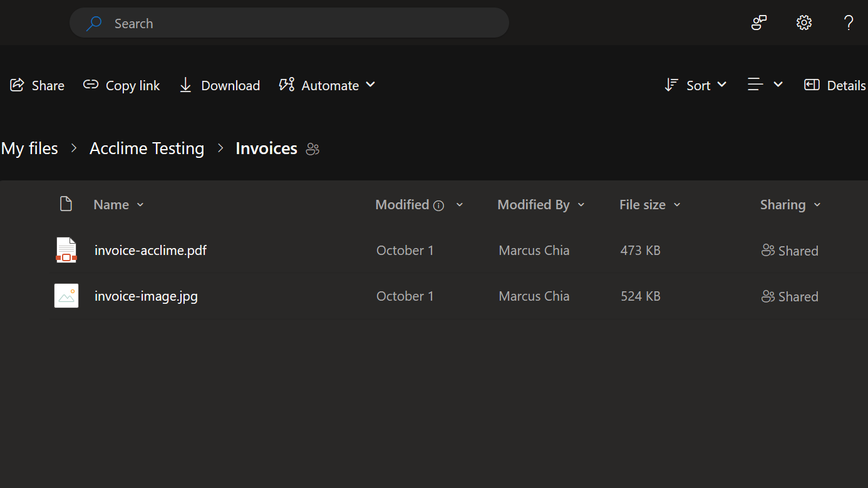Click the Help question mark icon
The width and height of the screenshot is (868, 488).
coord(849,23)
